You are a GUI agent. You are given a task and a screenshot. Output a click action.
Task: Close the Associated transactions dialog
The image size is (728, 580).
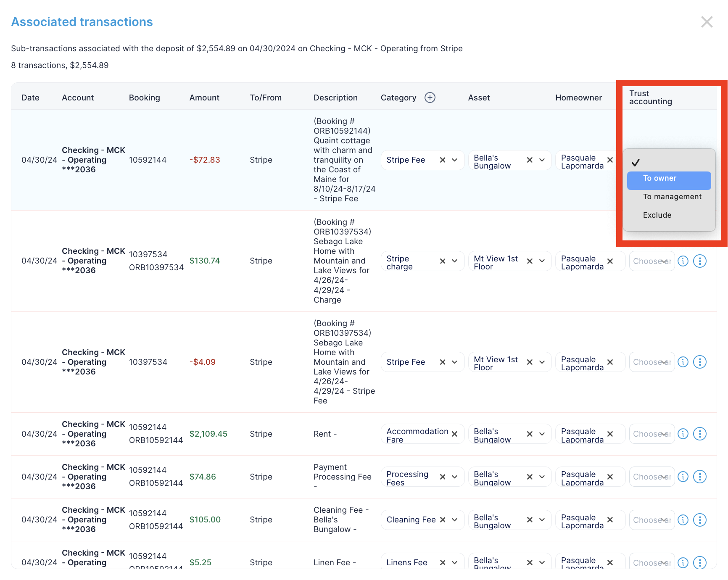(x=707, y=22)
